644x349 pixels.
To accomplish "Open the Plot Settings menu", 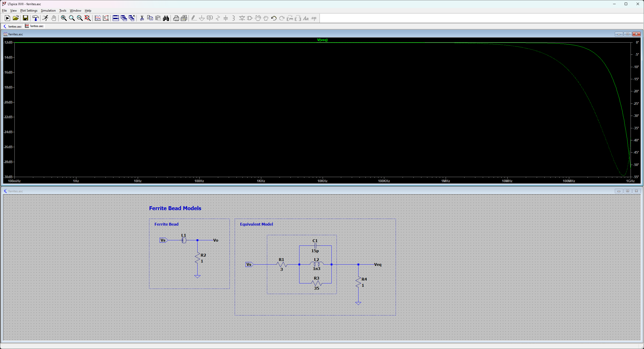I will point(29,11).
